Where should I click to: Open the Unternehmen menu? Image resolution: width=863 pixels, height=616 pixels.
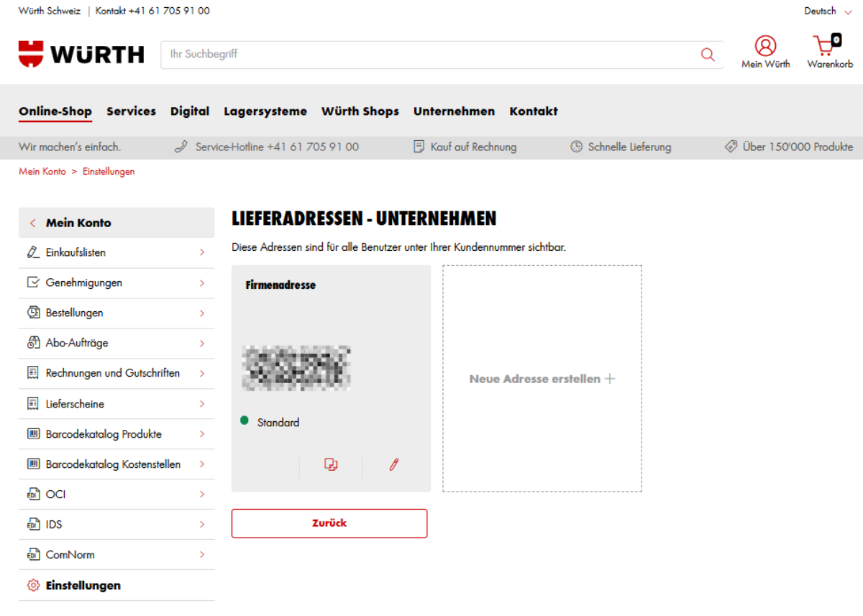click(x=455, y=111)
